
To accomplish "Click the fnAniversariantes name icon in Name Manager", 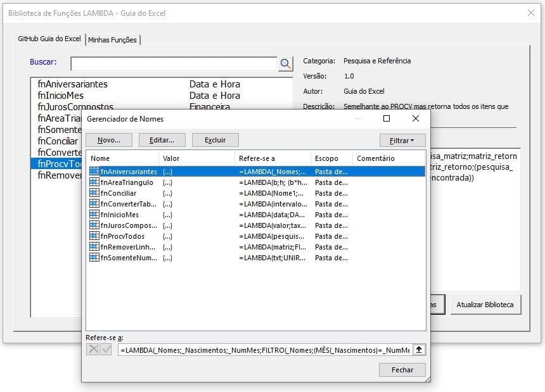I will pyautogui.click(x=94, y=172).
